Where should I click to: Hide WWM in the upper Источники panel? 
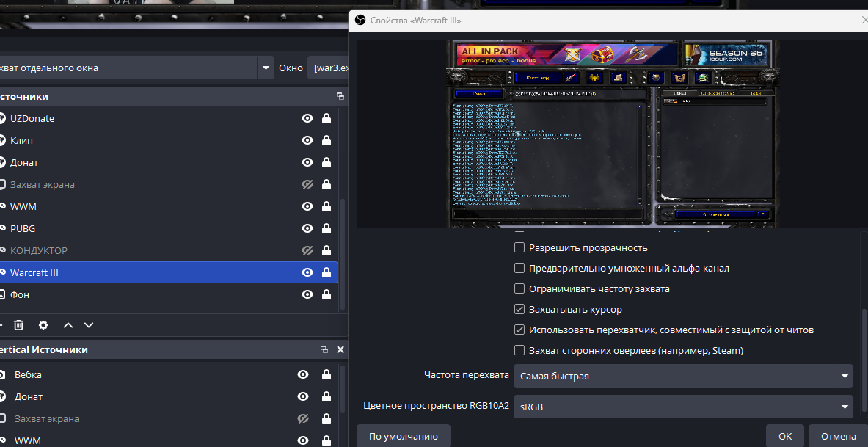click(x=307, y=206)
